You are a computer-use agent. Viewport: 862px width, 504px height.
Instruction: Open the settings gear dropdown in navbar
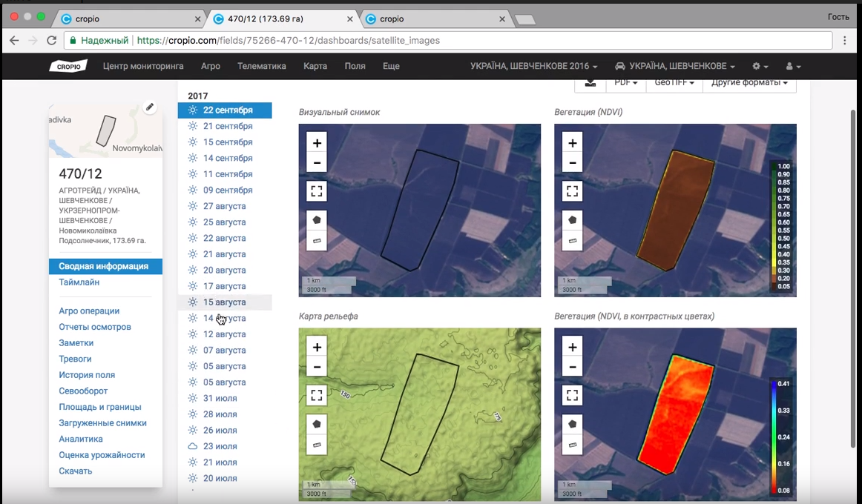click(760, 66)
